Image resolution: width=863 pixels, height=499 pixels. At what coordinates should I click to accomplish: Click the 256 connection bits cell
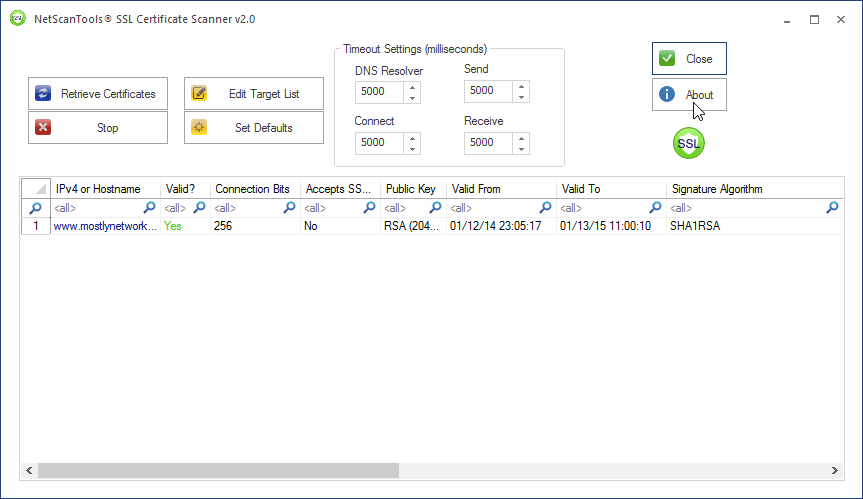pos(255,226)
